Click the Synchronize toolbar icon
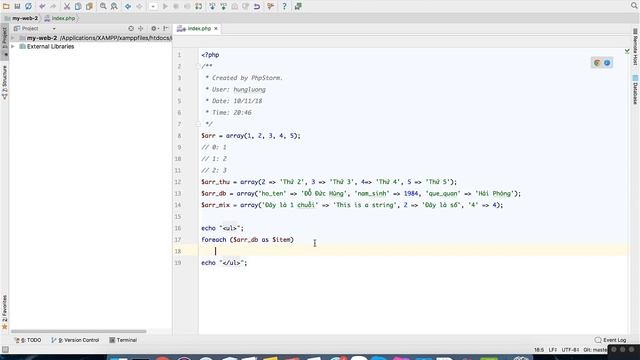Viewport: 640px width, 360px height. coord(28,6)
